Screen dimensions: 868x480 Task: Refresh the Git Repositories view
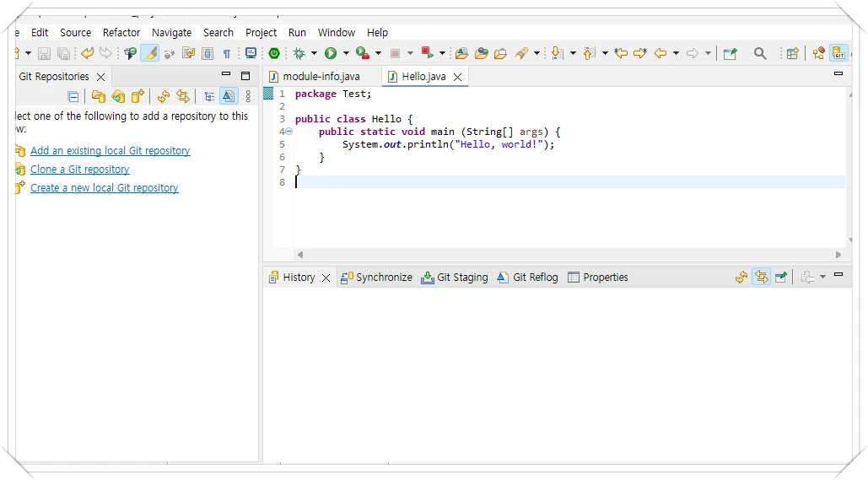[164, 97]
